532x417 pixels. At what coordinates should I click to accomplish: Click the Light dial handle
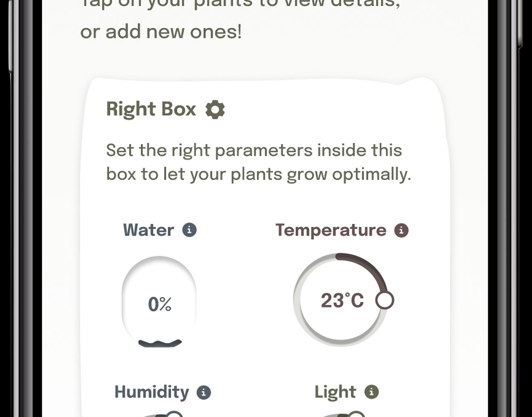pos(356,414)
